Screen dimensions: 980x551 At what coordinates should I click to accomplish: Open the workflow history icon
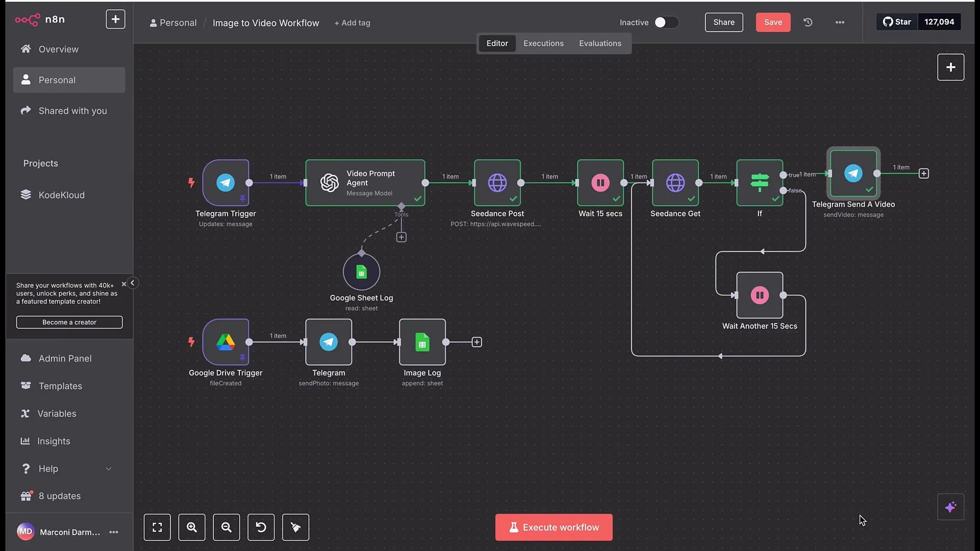808,22
